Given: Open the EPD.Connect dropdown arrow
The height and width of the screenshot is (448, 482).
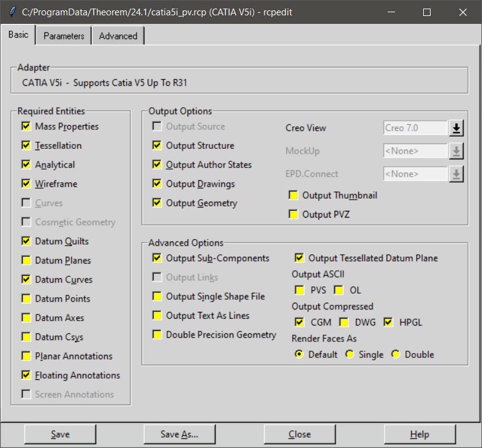Looking at the screenshot, I should point(456,174).
